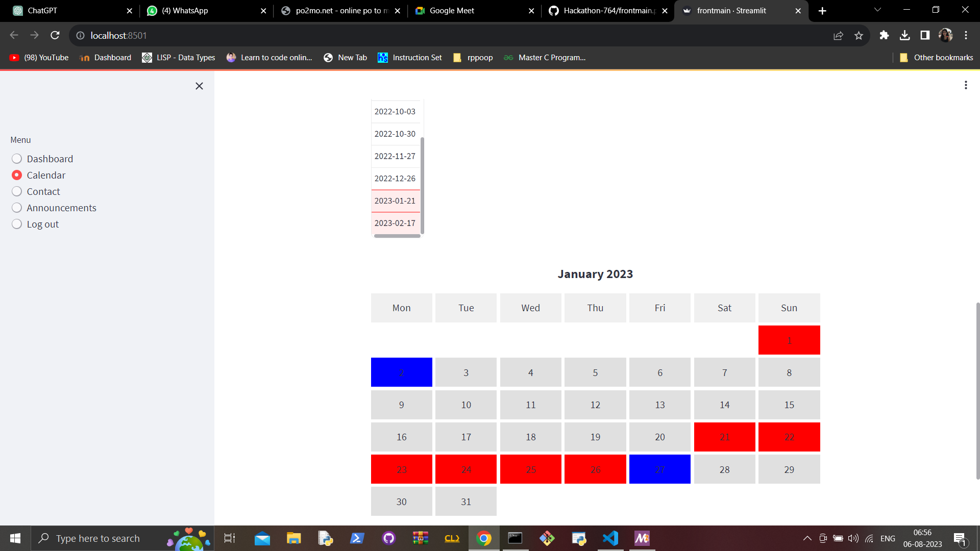The height and width of the screenshot is (551, 980).
Task: Choose the Announcements radio option
Action: coord(17,208)
